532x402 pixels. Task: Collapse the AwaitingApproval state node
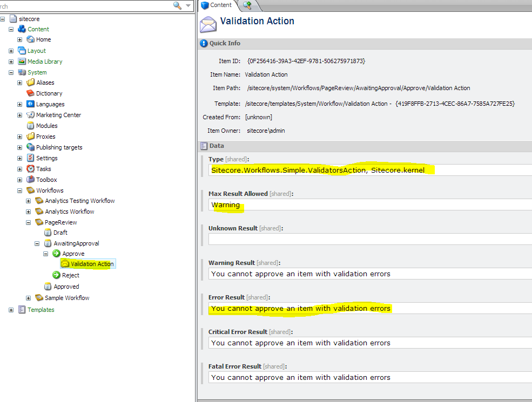coord(37,244)
